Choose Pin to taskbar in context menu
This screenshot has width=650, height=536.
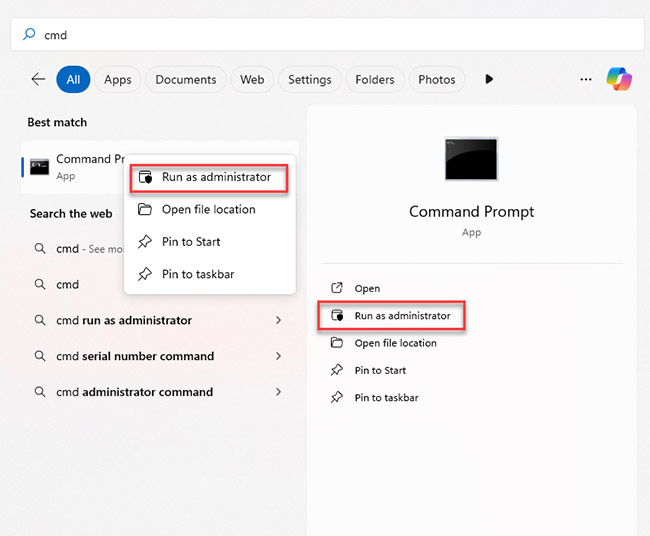click(x=198, y=274)
